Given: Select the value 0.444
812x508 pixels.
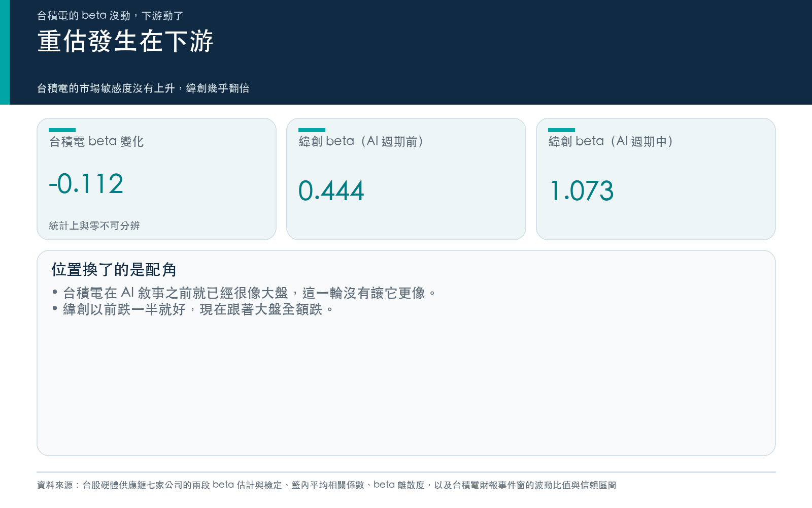Looking at the screenshot, I should tap(331, 190).
